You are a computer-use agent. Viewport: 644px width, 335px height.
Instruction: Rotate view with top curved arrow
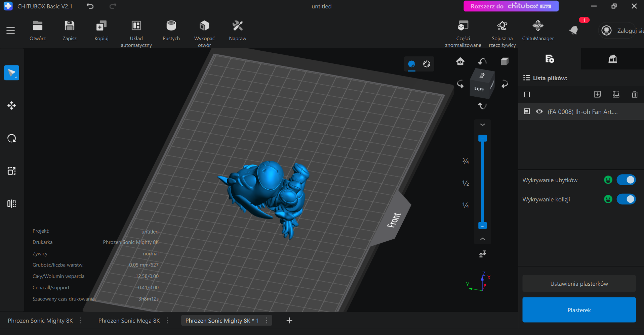[x=482, y=61]
